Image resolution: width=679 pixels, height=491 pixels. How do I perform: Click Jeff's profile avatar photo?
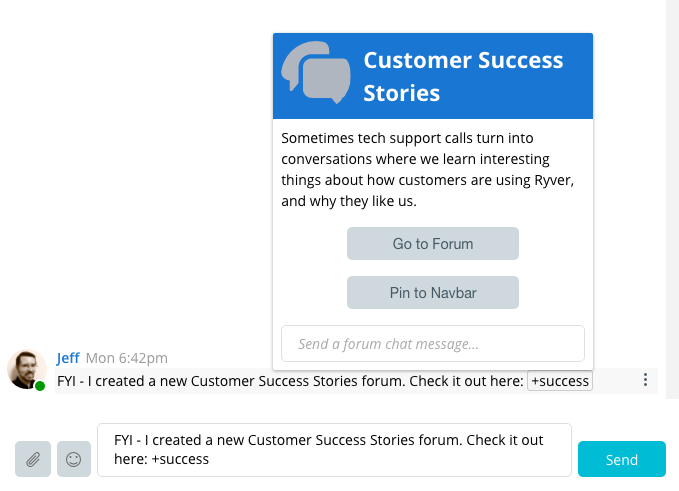26,369
